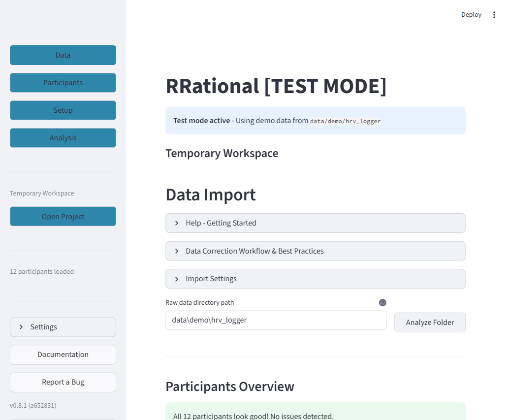Go to the Analysis page
510x420 pixels.
(63, 138)
